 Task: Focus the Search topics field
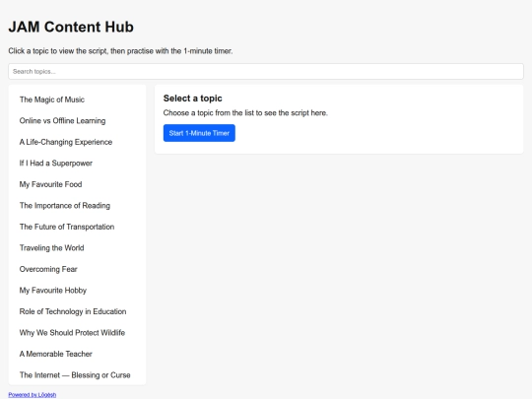pyautogui.click(x=266, y=71)
